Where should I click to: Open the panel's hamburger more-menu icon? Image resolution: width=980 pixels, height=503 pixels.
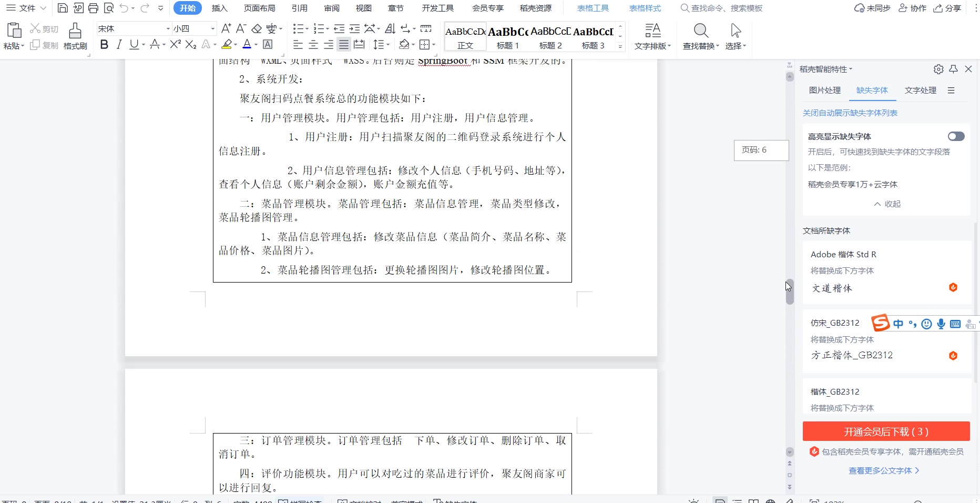pyautogui.click(x=951, y=90)
